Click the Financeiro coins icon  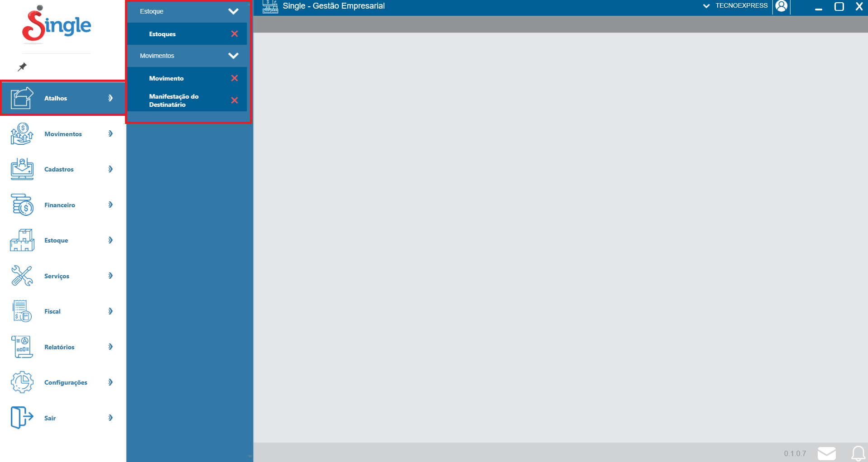[22, 205]
